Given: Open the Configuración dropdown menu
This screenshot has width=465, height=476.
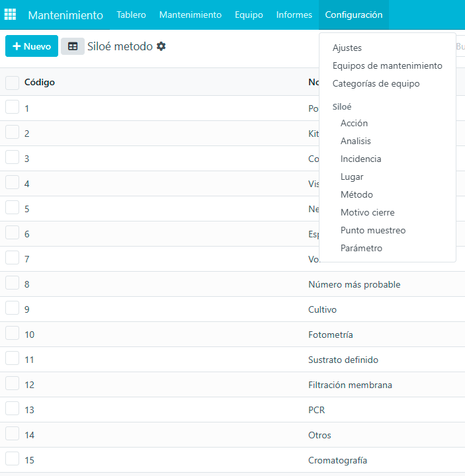Looking at the screenshot, I should pos(353,15).
